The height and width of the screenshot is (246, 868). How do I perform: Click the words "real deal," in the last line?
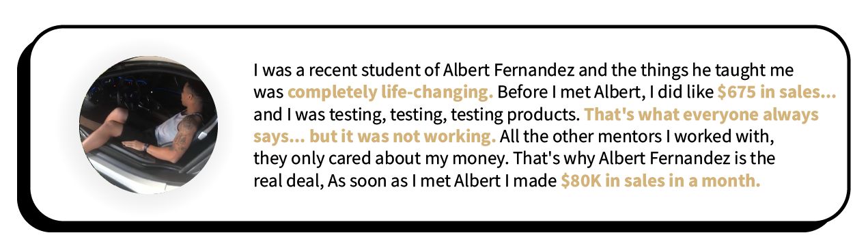(288, 181)
